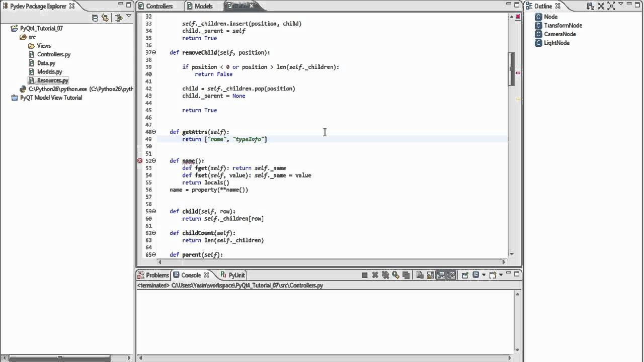
Task: Click the Display Selected Console icon
Action: [475, 275]
